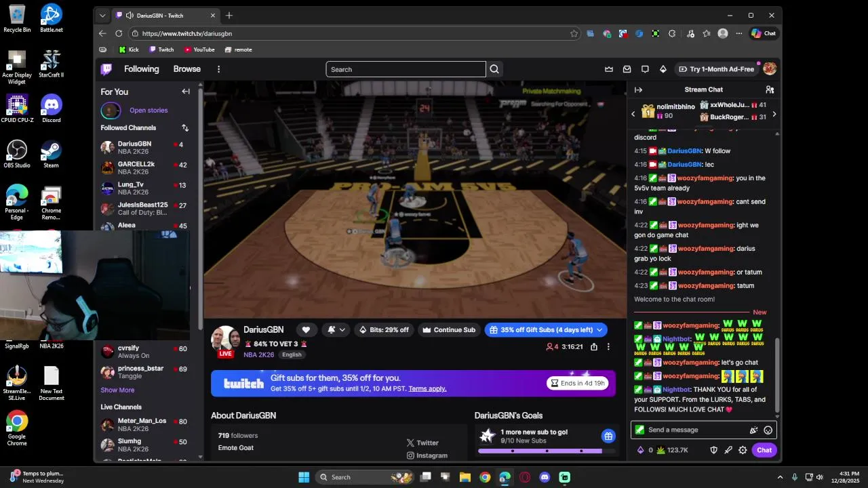Click gift icon beside sub goal
Viewport: 868px width, 488px height.
click(608, 436)
